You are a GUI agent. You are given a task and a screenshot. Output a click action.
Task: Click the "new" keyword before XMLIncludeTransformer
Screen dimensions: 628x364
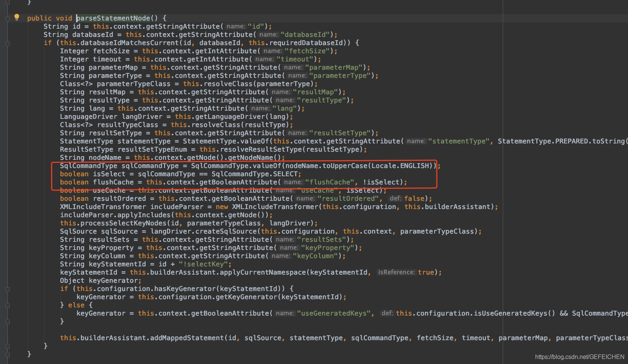click(222, 207)
